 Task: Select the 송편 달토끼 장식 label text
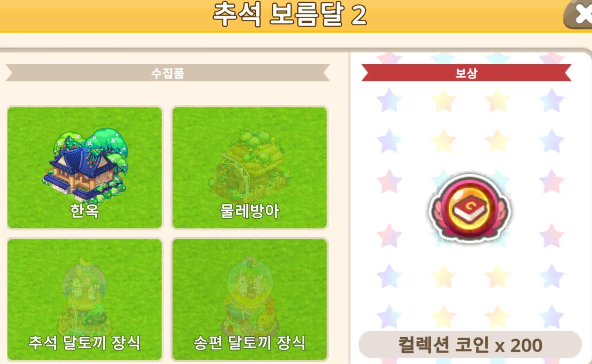click(250, 343)
